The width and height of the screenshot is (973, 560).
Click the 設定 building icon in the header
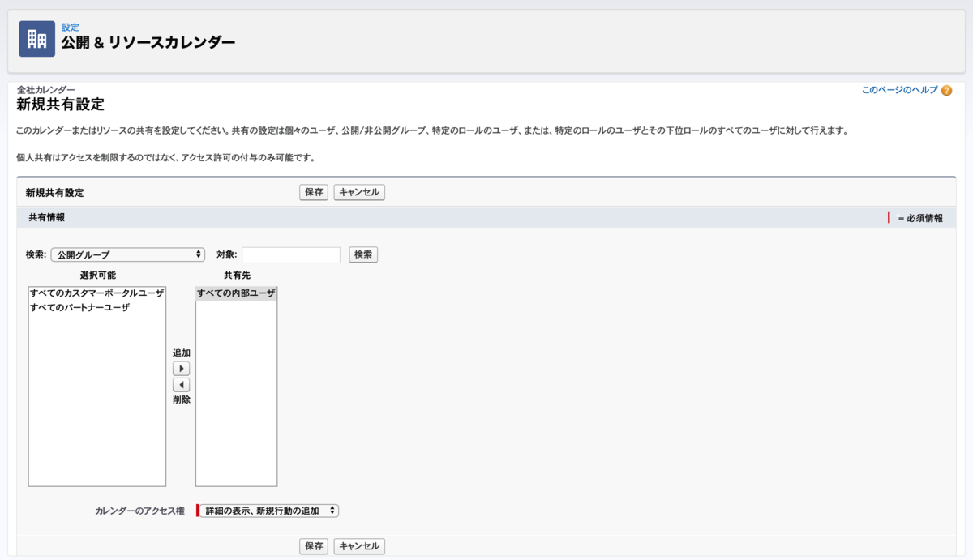pos(36,38)
